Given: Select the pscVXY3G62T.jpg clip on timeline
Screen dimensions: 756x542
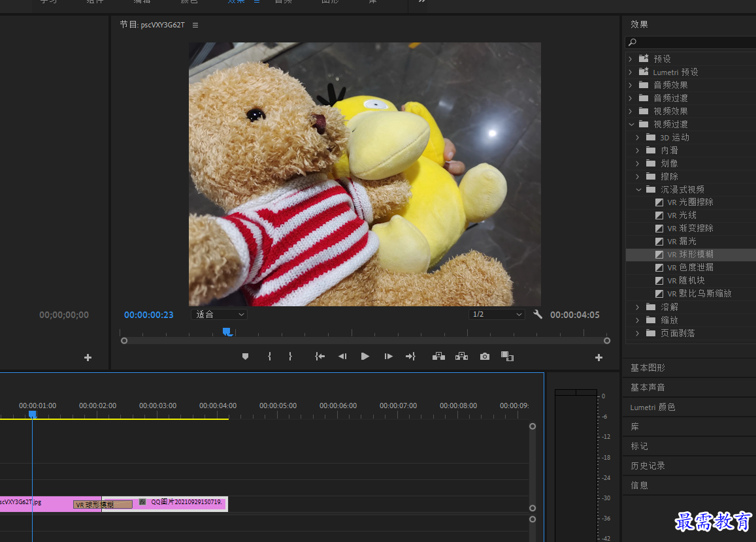Looking at the screenshot, I should click(50, 503).
